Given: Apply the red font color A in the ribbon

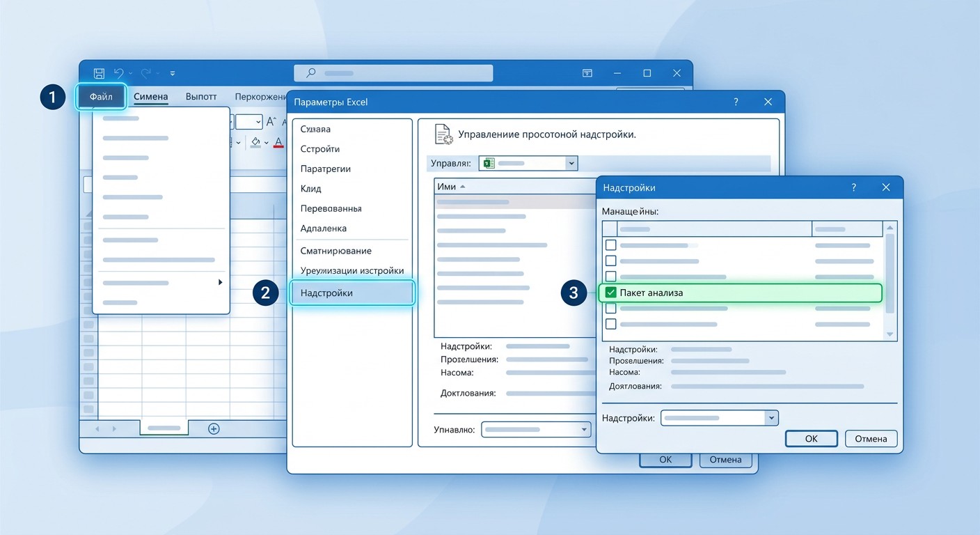Looking at the screenshot, I should click(278, 142).
